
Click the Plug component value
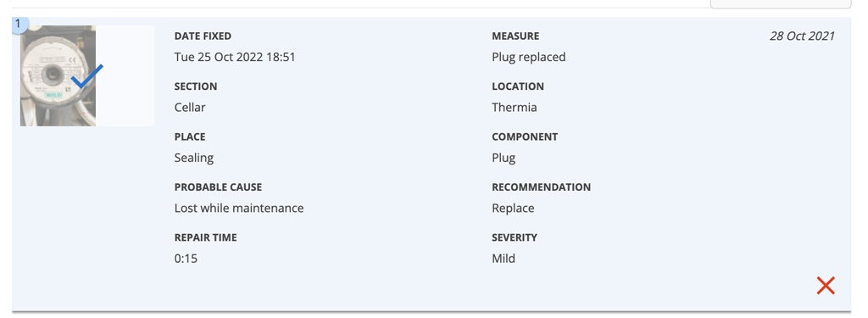point(504,158)
